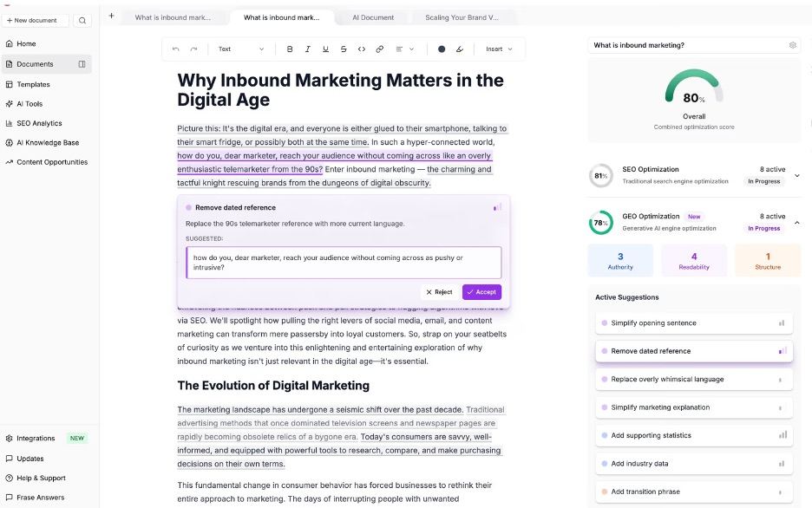Click 'In Progress' badge under SEO Optimization

pyautogui.click(x=763, y=181)
